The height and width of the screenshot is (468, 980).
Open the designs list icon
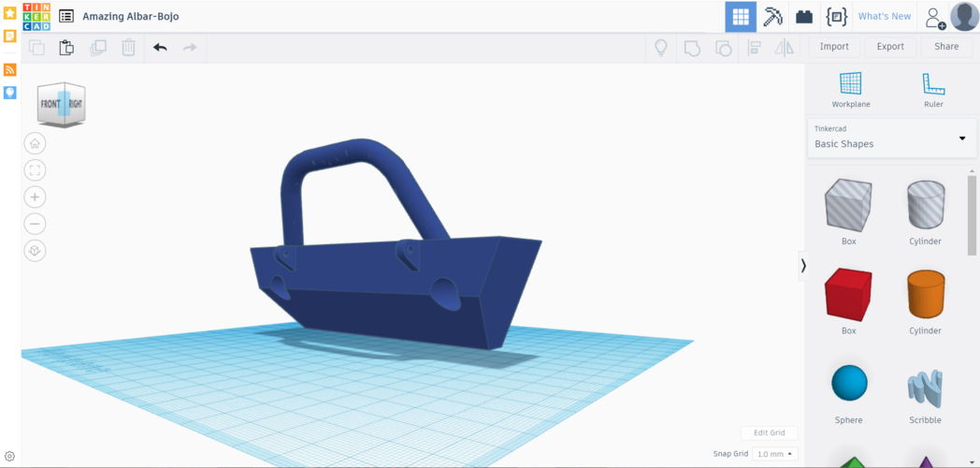[x=66, y=16]
